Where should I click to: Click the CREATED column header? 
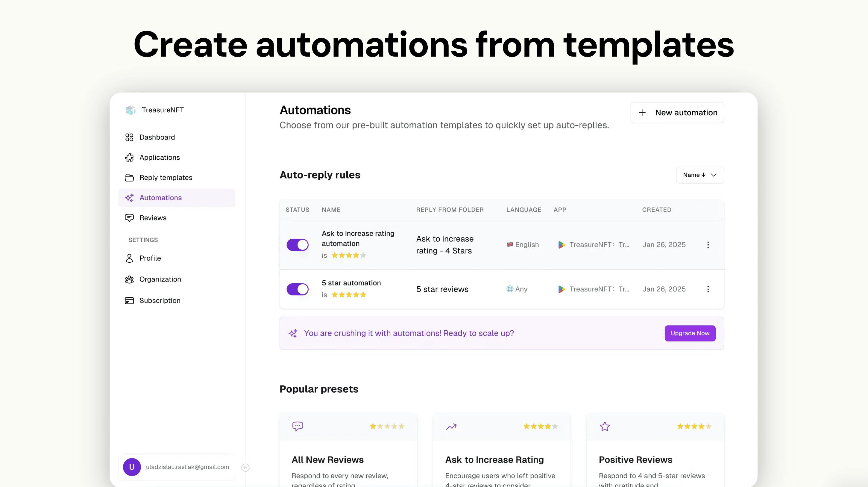tap(657, 210)
